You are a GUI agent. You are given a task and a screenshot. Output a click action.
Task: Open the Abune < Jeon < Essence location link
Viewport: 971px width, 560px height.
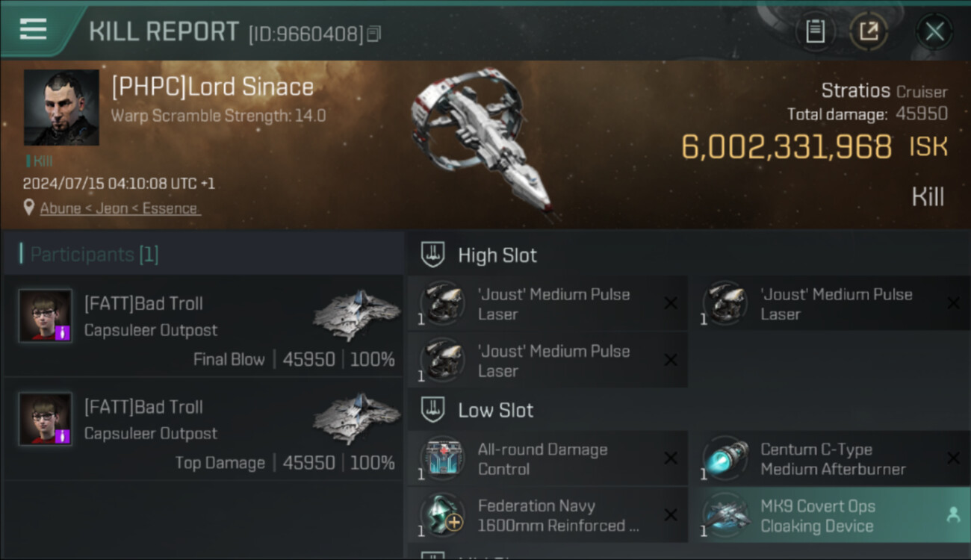click(x=120, y=208)
